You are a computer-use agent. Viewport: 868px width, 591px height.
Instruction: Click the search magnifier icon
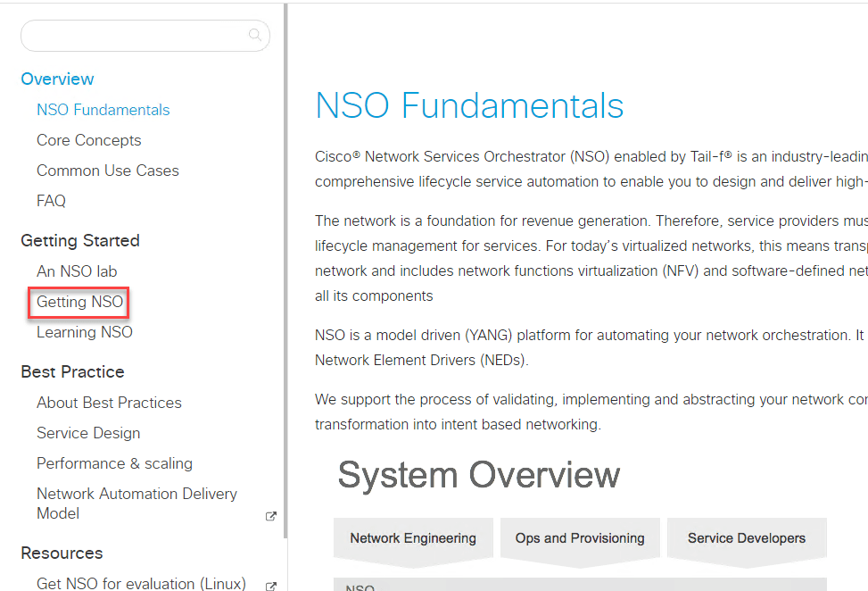click(255, 36)
